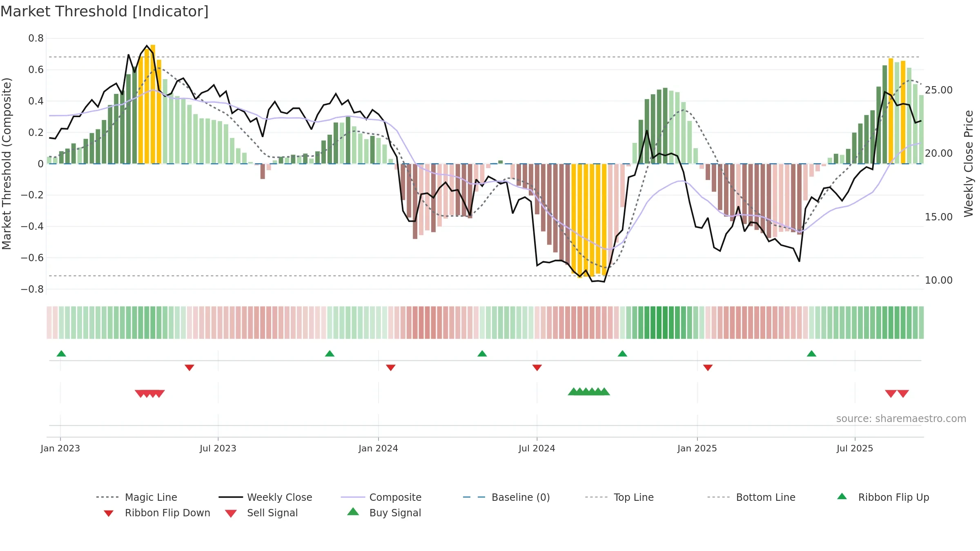Click the 0.8 left-axis label
The width and height of the screenshot is (980, 551).
(36, 38)
